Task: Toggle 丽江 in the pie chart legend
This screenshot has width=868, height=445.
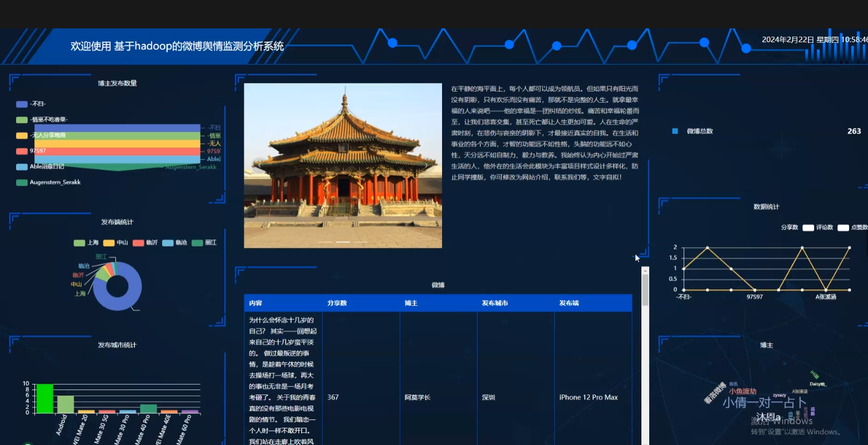Action: [x=204, y=243]
